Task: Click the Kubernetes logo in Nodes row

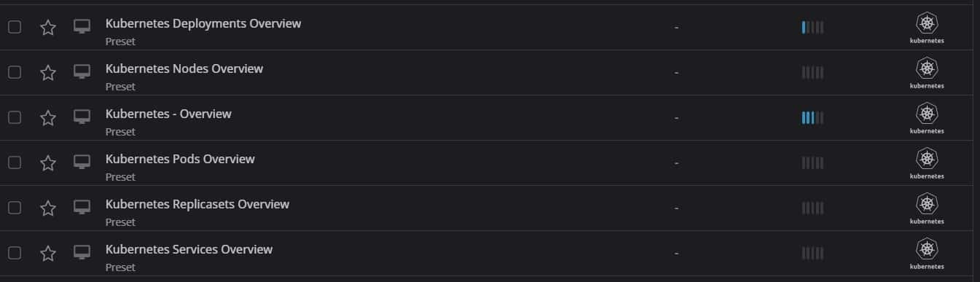Action: coord(927,74)
